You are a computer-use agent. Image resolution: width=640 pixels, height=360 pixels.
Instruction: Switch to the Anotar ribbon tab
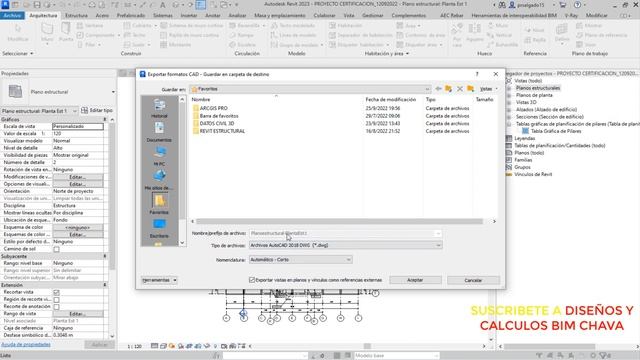coord(213,15)
